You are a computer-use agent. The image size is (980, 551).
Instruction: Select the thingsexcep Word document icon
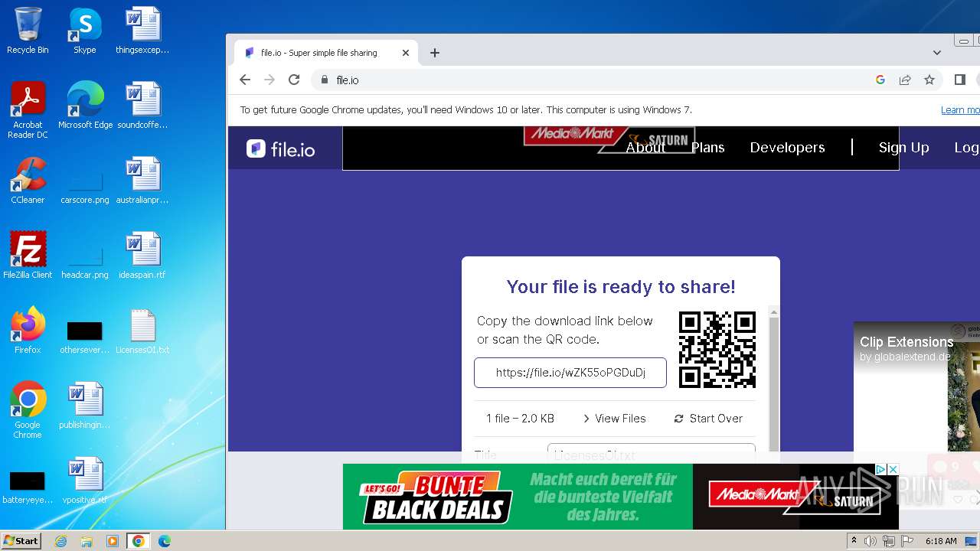(x=142, y=31)
